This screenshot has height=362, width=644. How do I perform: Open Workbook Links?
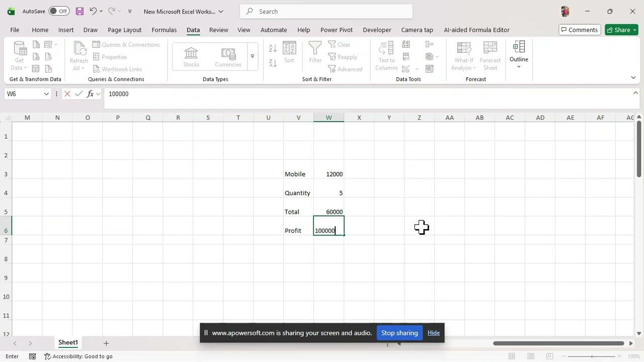pyautogui.click(x=117, y=69)
